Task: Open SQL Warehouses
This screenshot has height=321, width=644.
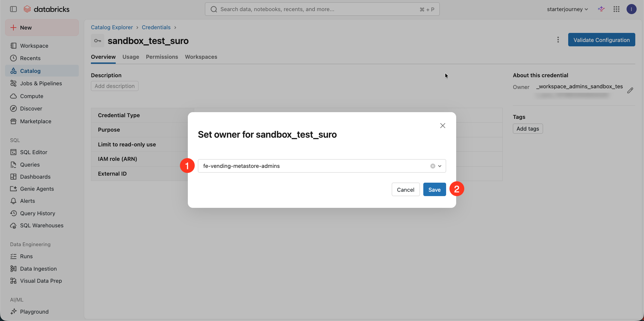Action: coord(42,225)
